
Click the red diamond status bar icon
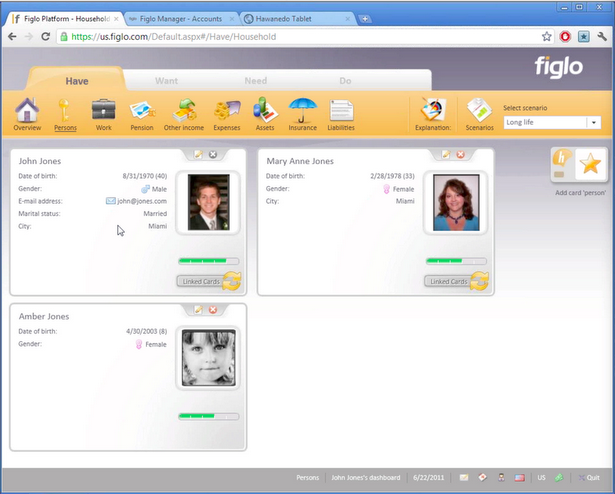(482, 478)
